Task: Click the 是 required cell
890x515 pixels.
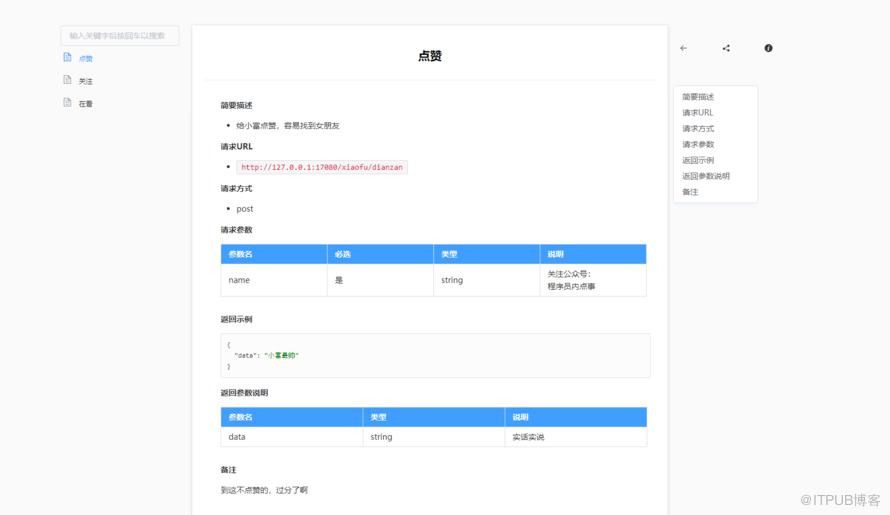Action: [x=380, y=280]
